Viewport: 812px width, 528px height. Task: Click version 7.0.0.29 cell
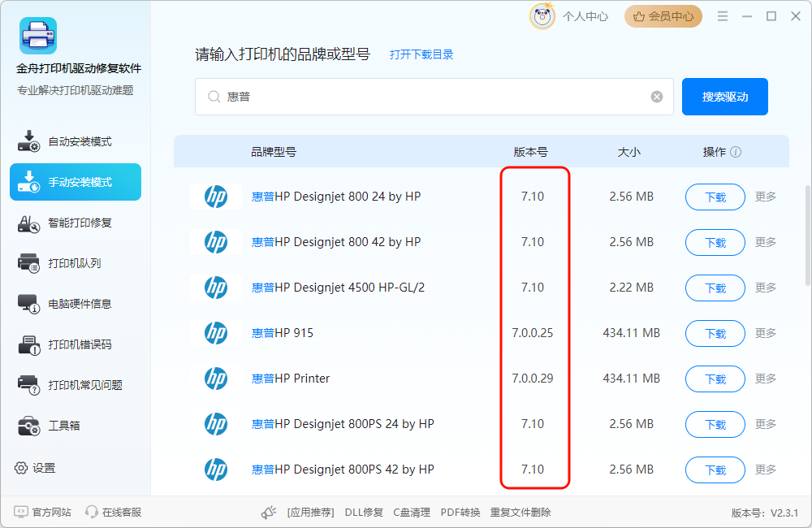click(x=533, y=379)
